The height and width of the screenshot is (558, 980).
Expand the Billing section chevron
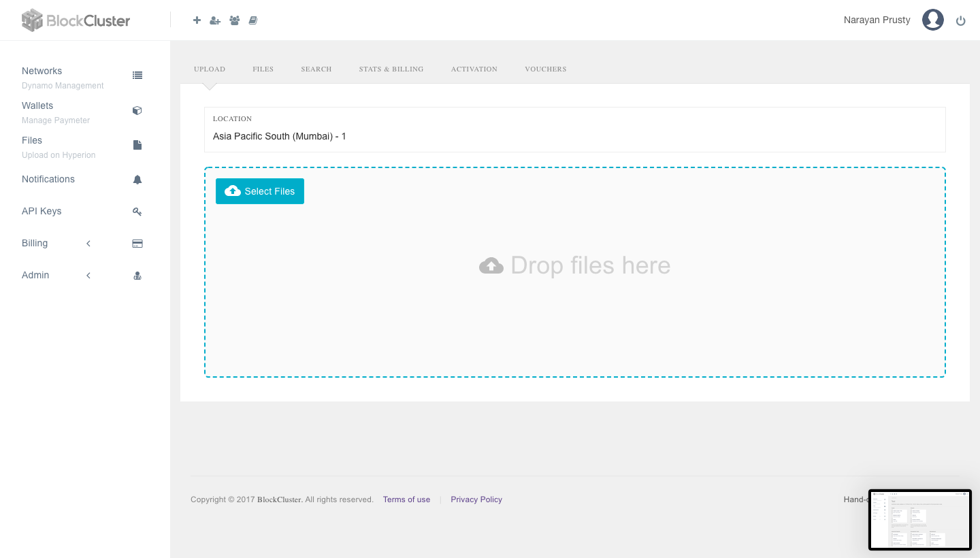88,243
